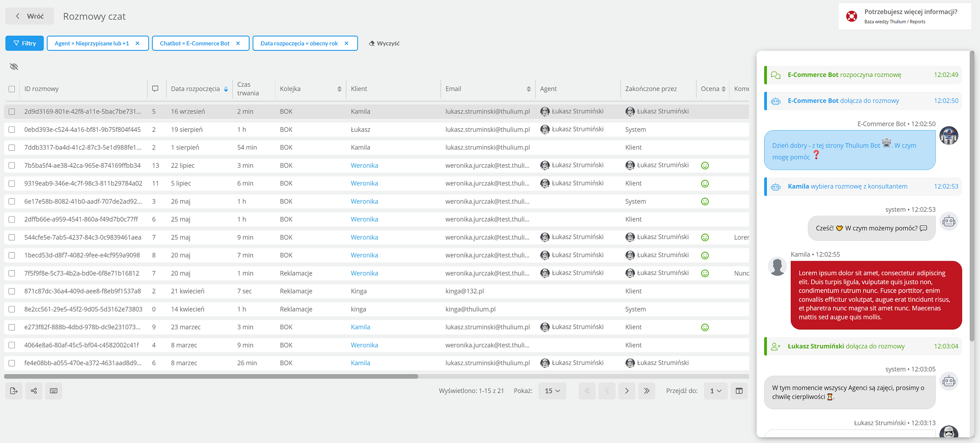Open the Pokaż rows-per-page dropdown

[552, 391]
